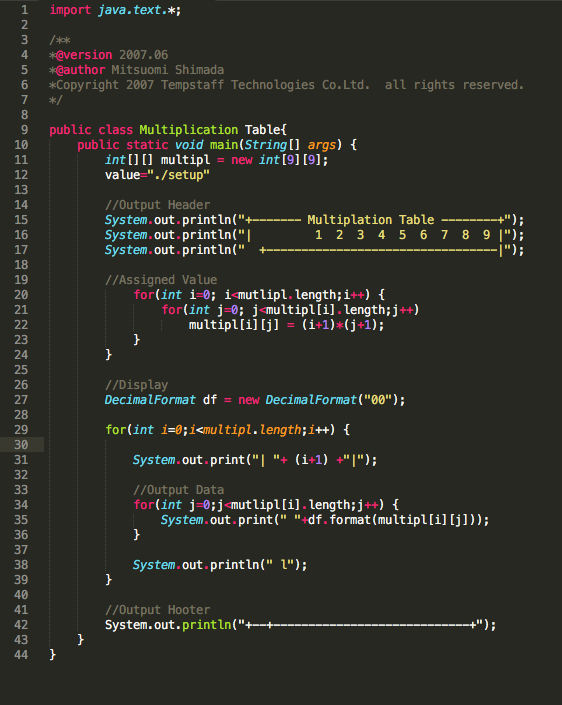The width and height of the screenshot is (562, 705).
Task: Click 'Multiplation Table' string on line 15
Action: click(371, 220)
